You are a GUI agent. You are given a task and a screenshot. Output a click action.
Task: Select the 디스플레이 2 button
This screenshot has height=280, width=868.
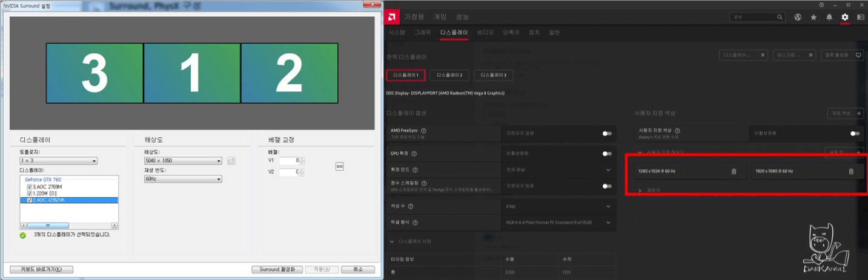click(x=449, y=75)
